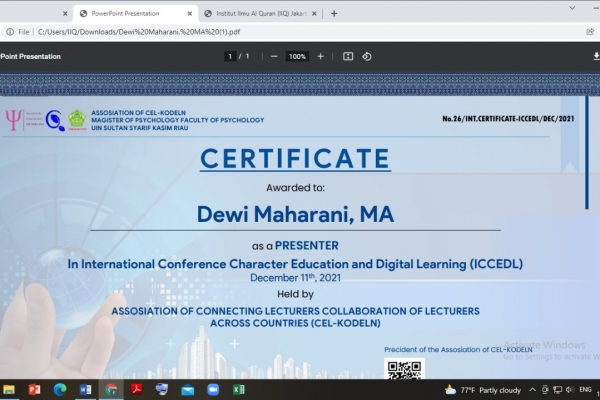The width and height of the screenshot is (600, 400).
Task: Edit the PDF page number field
Action: click(x=230, y=56)
